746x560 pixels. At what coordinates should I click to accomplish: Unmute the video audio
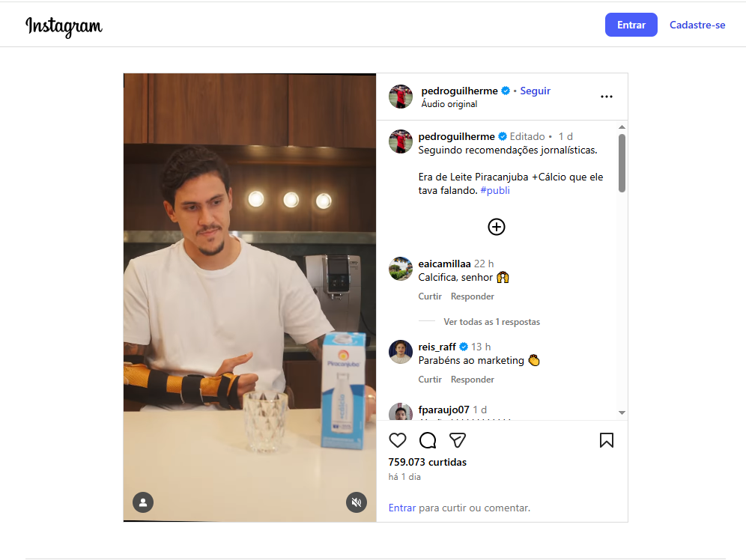pos(357,502)
